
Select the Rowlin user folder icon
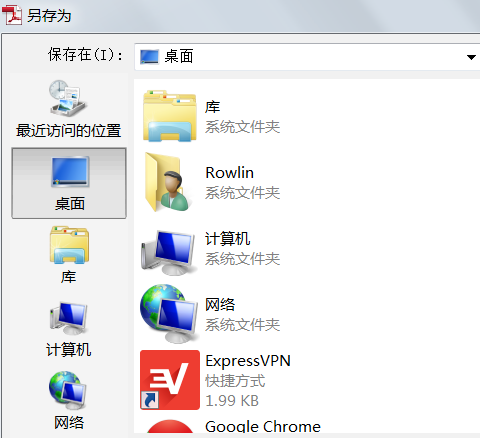click(169, 182)
